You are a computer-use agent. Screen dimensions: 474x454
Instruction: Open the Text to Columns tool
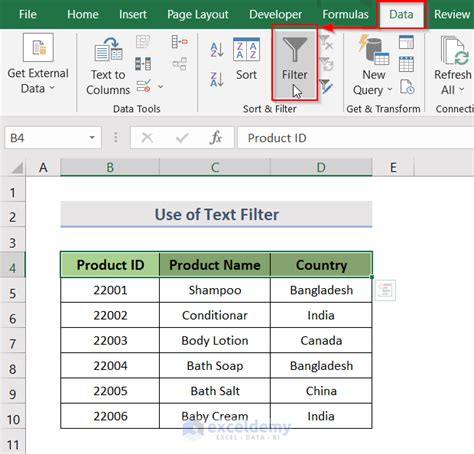click(108, 66)
